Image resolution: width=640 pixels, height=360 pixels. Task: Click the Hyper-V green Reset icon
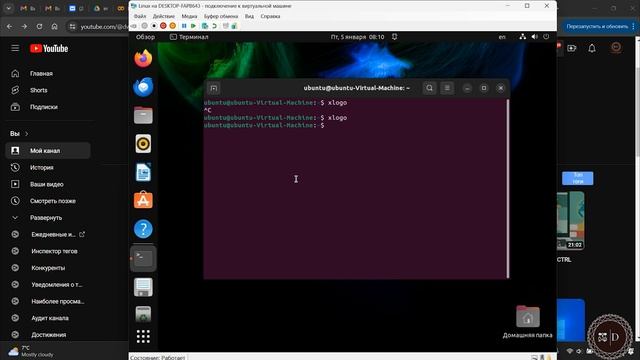[x=193, y=26]
